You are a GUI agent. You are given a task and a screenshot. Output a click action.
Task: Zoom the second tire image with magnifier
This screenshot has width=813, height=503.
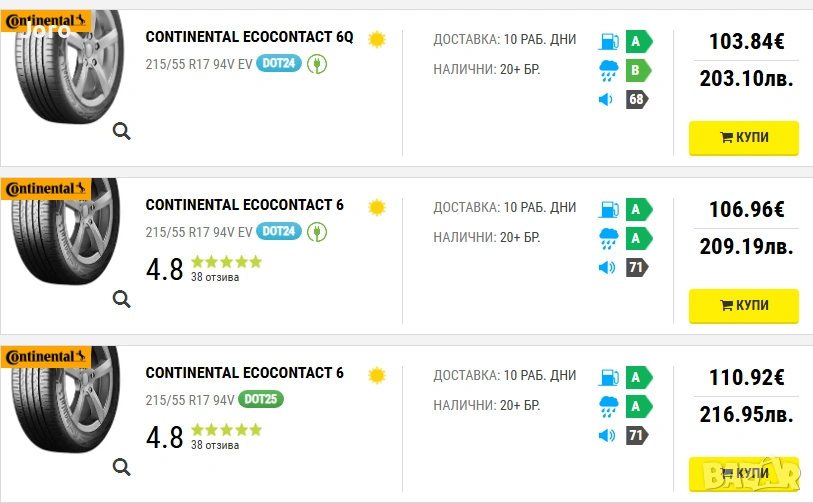point(121,298)
